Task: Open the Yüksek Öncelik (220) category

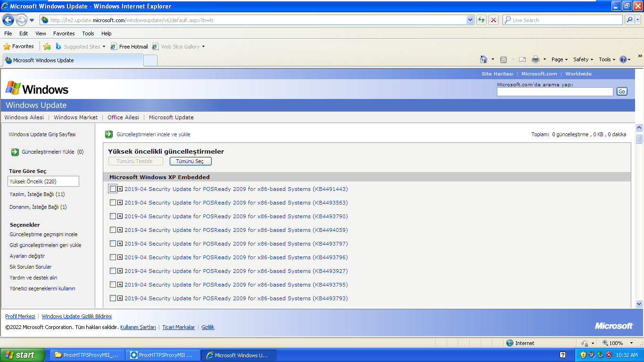Action: (43, 181)
